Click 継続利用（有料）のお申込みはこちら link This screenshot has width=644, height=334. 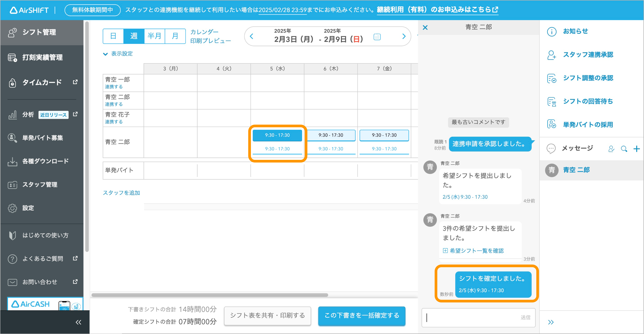[437, 10]
